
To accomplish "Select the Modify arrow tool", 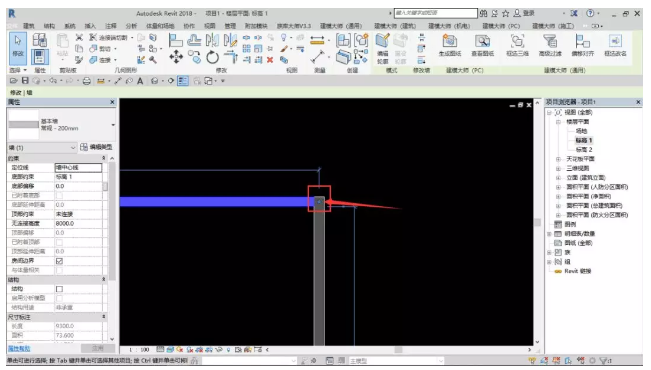I will coord(18,46).
